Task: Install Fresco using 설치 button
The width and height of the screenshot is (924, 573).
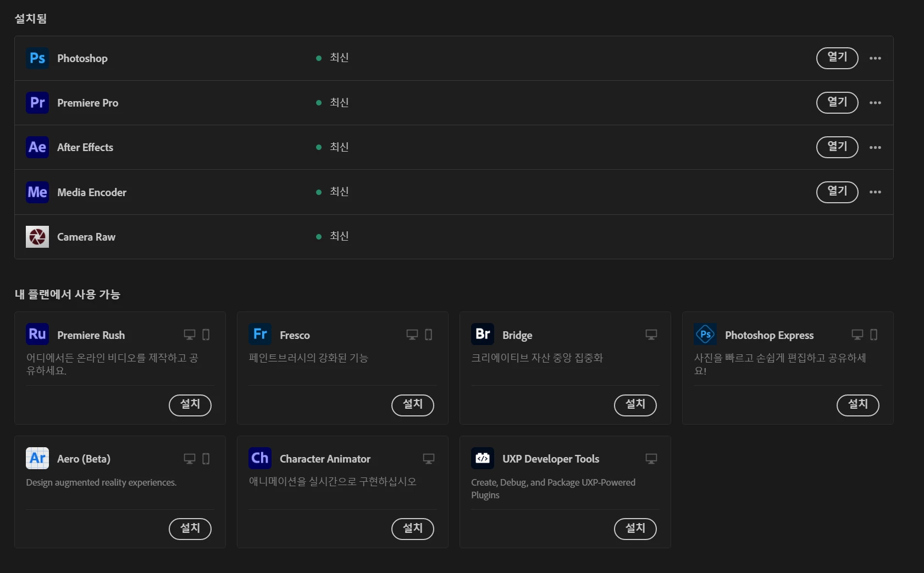Action: (413, 405)
